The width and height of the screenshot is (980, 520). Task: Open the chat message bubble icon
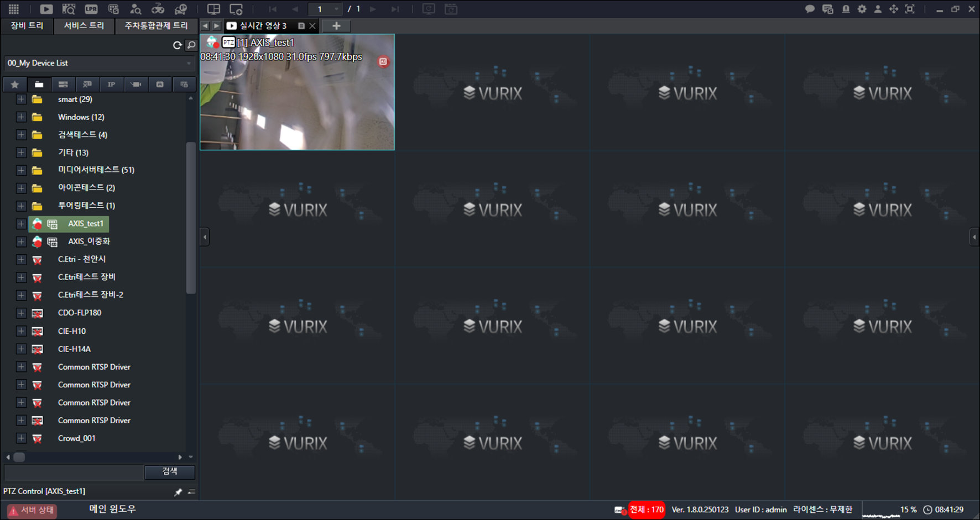point(810,9)
